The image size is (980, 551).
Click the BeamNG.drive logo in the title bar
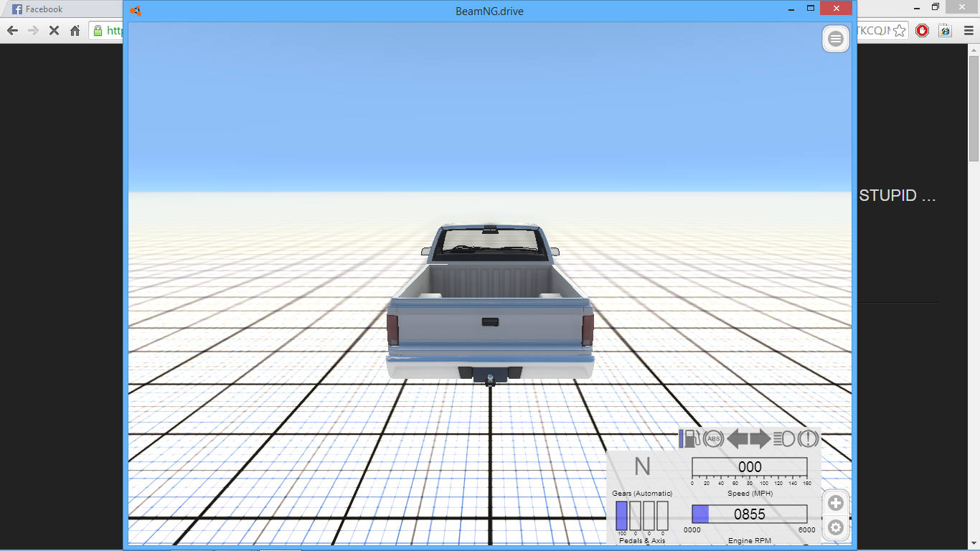pos(136,11)
